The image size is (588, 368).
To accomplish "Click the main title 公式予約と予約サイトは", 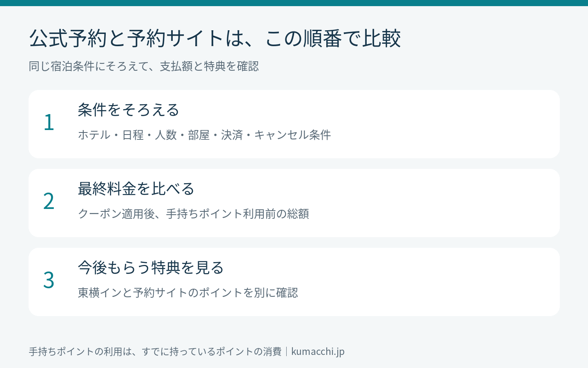I will click(x=215, y=38).
